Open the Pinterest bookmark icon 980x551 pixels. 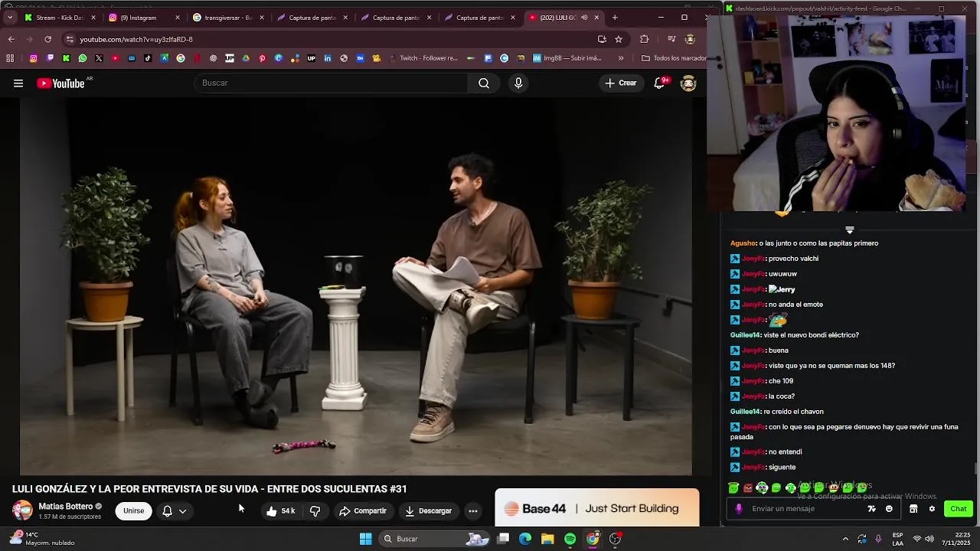click(262, 58)
